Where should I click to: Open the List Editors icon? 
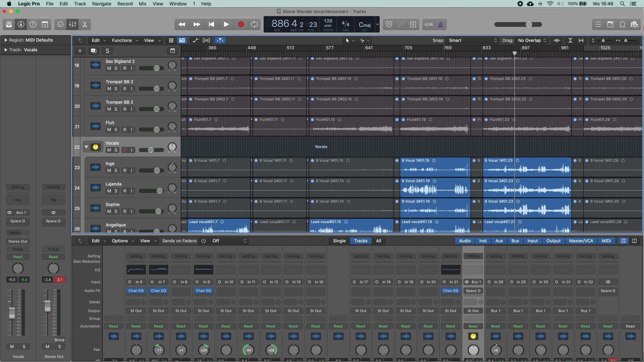pos(598,24)
